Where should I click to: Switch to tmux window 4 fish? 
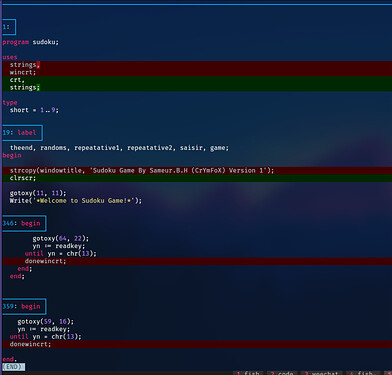[363, 373]
